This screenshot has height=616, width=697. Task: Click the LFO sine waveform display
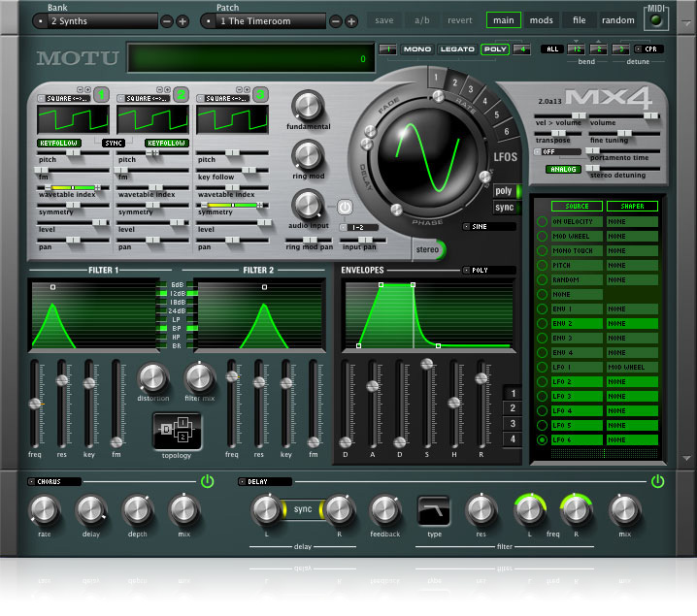click(427, 158)
